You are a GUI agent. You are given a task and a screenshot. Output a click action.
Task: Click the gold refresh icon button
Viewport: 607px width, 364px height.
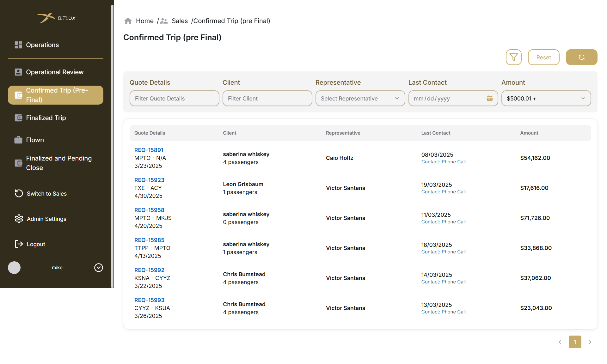581,57
